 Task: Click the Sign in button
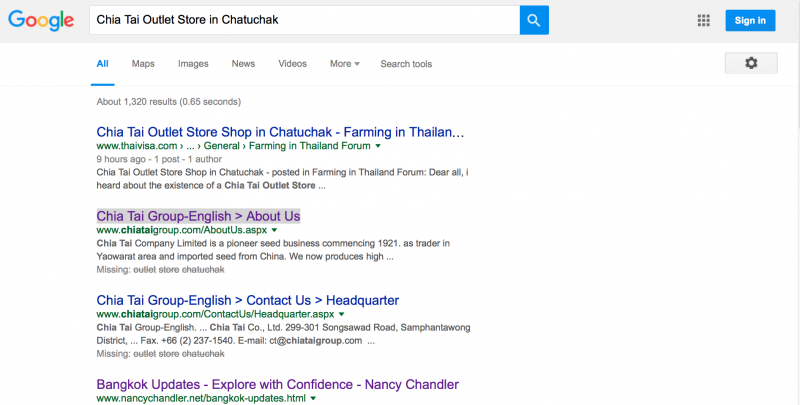coord(750,20)
